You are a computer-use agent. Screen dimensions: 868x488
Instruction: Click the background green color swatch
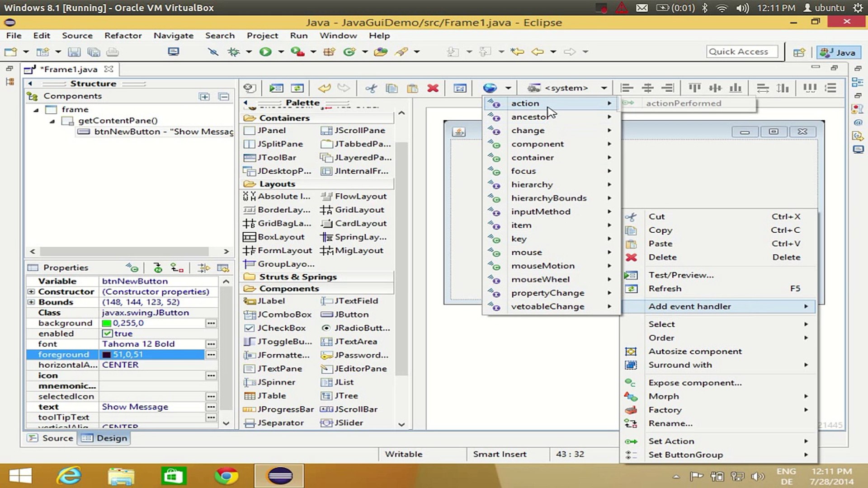[107, 324]
